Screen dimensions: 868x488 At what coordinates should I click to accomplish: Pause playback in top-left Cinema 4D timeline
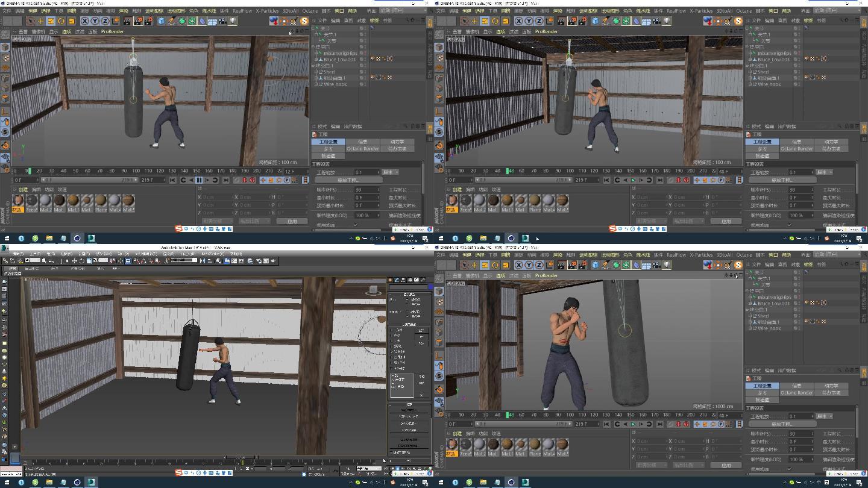[x=199, y=180]
